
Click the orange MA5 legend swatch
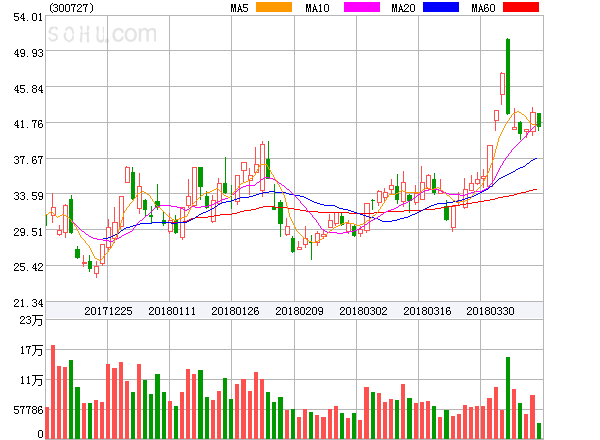click(274, 7)
